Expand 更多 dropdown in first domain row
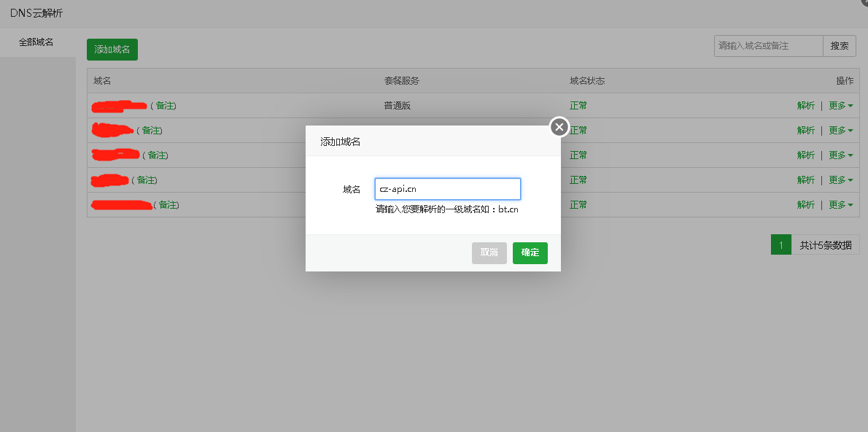 [840, 105]
